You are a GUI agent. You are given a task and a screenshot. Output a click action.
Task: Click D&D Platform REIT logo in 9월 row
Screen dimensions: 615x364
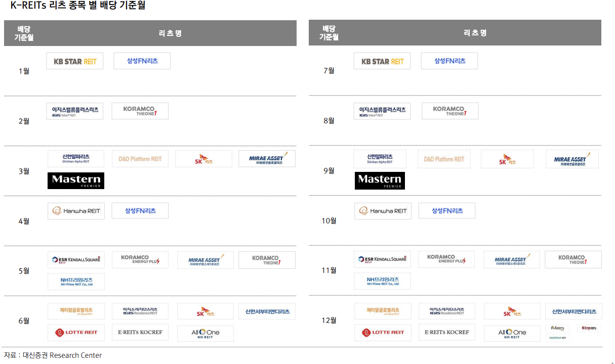444,159
